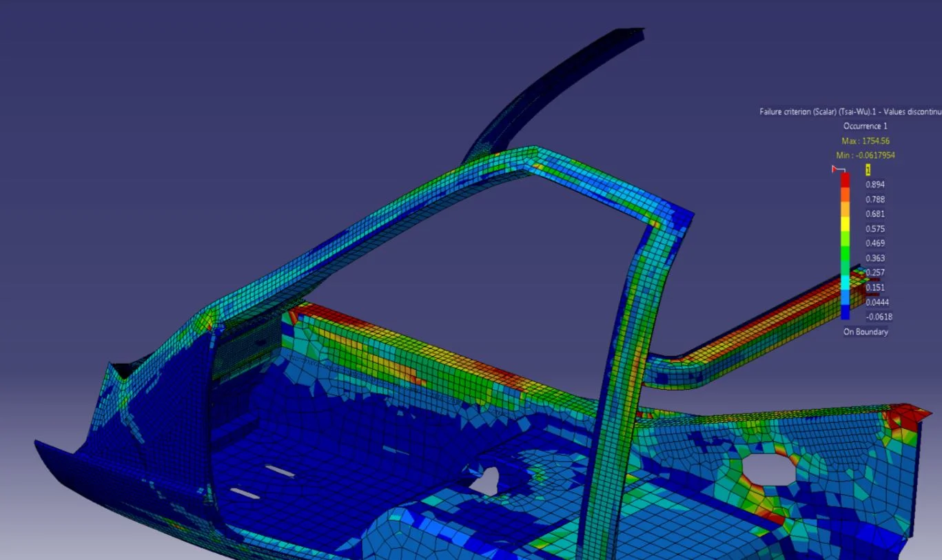The width and height of the screenshot is (942, 560).
Task: Select the red band at top of palette
Action: (x=846, y=179)
